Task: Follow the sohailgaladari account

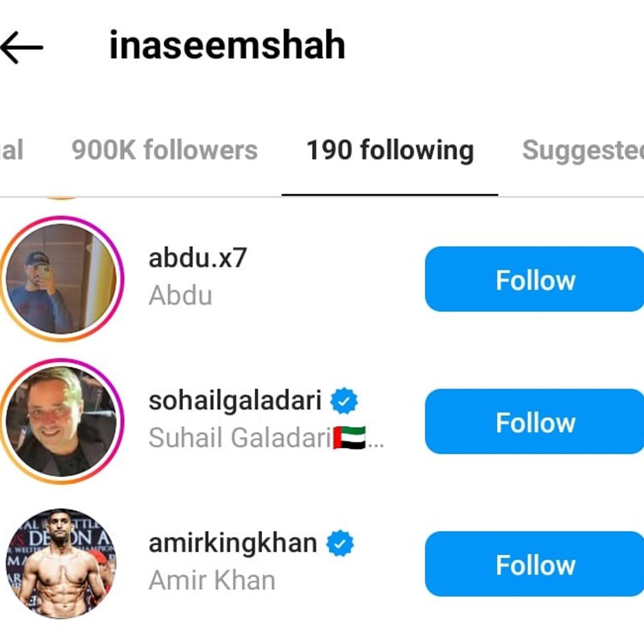Action: [x=535, y=421]
